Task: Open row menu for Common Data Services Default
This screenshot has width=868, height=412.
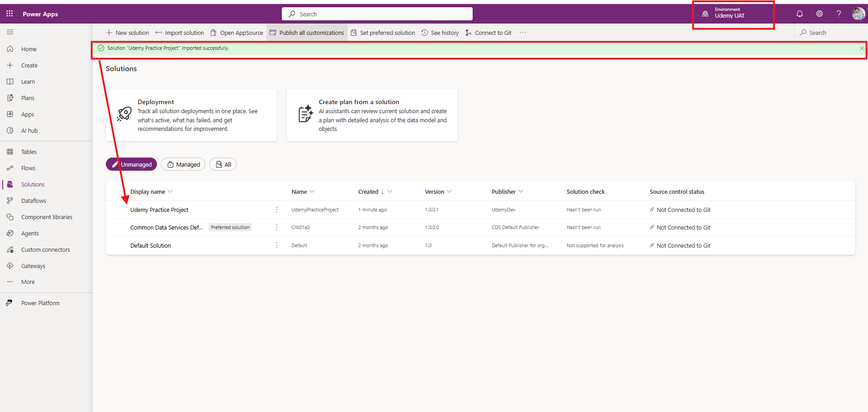Action: [x=277, y=227]
